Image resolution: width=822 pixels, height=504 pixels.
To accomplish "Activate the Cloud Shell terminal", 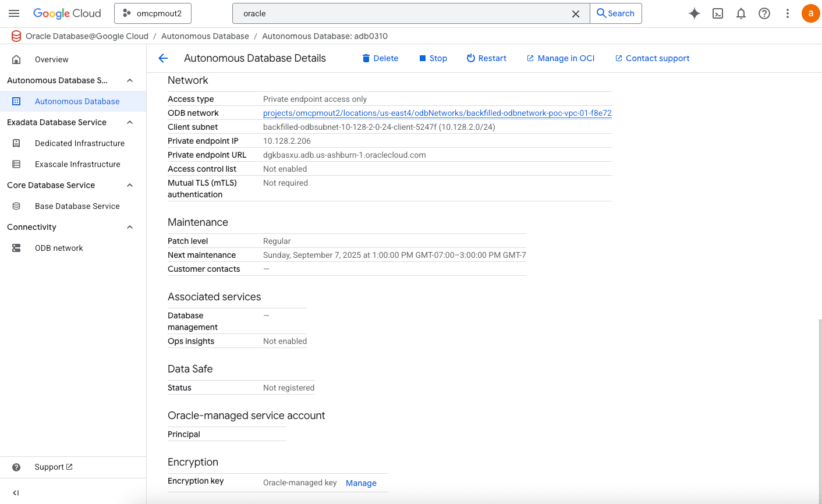I will pyautogui.click(x=718, y=13).
